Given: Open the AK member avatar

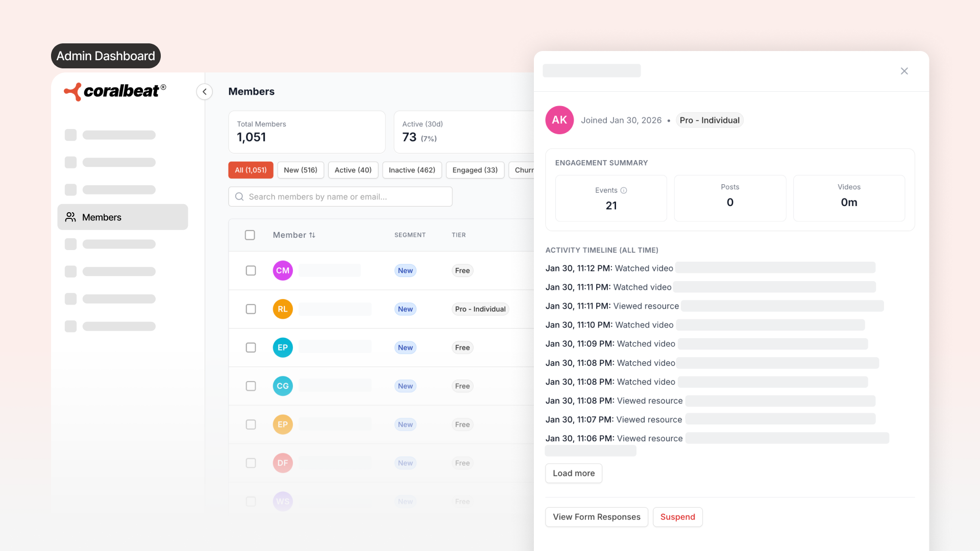Looking at the screenshot, I should [x=559, y=120].
